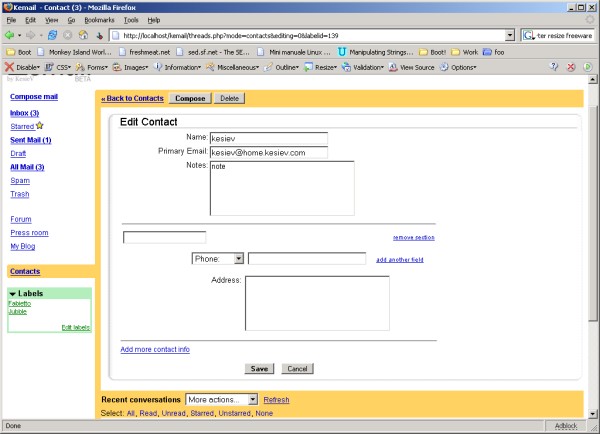Click the Google search engine icon
The image size is (600, 434).
tap(528, 36)
